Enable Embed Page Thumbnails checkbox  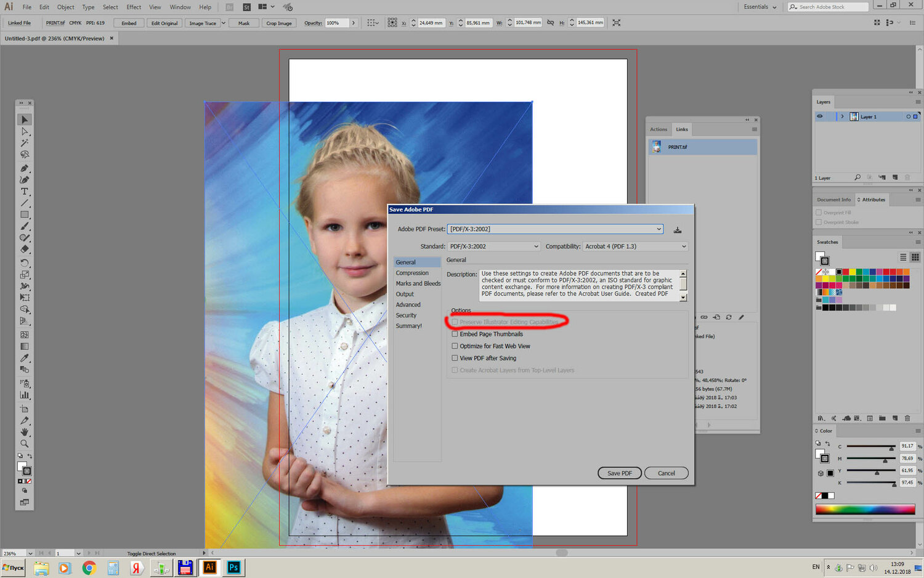(455, 334)
